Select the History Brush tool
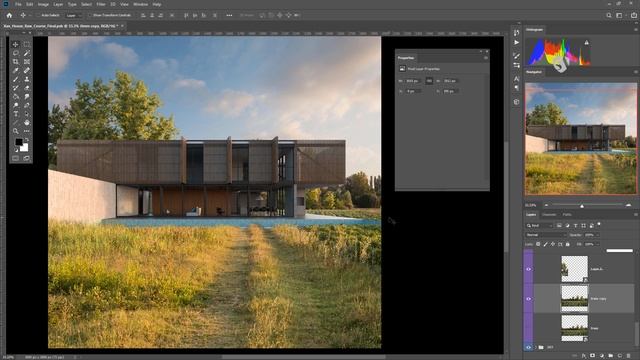This screenshot has height=360, width=640. 16,88
